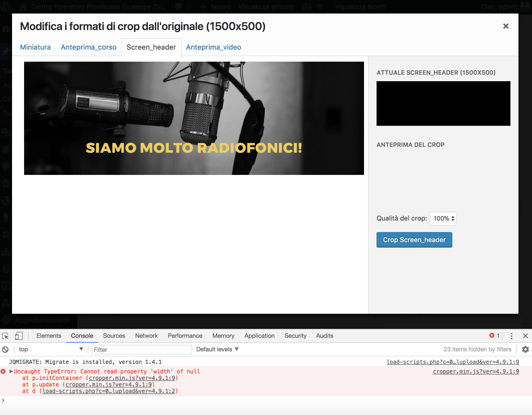Expand the Uncaught TypeError stack trace
532x415 pixels.
(11, 372)
